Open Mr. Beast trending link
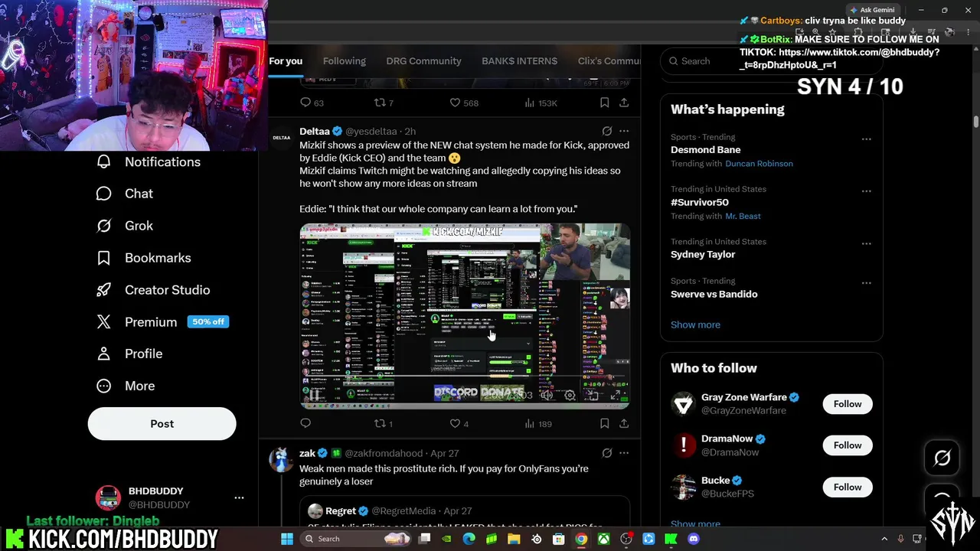This screenshot has height=551, width=980. tap(743, 216)
